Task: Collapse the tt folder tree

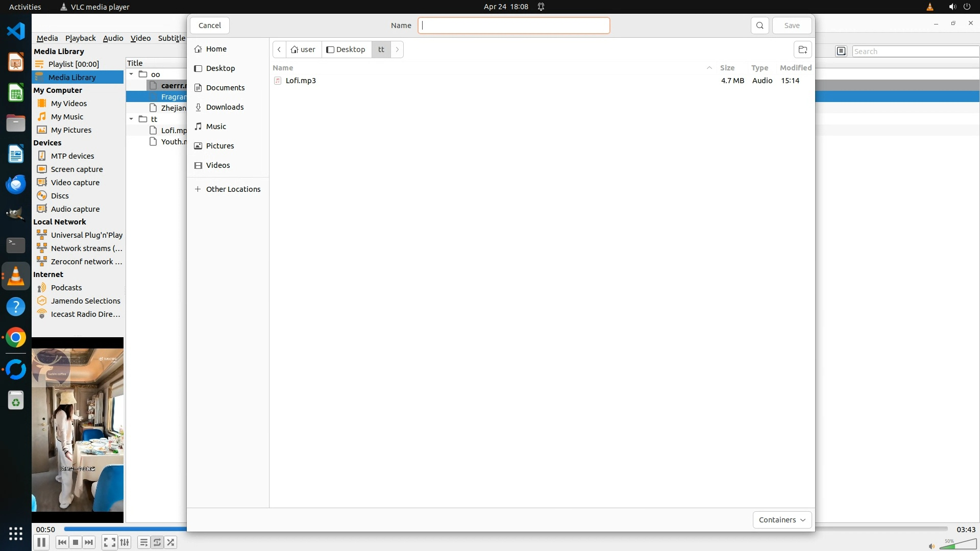Action: (x=131, y=119)
